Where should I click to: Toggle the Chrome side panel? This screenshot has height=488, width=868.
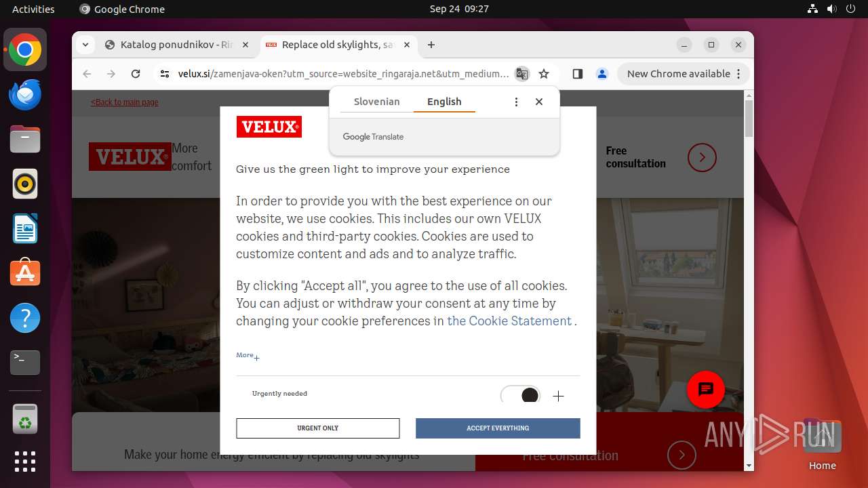point(577,74)
